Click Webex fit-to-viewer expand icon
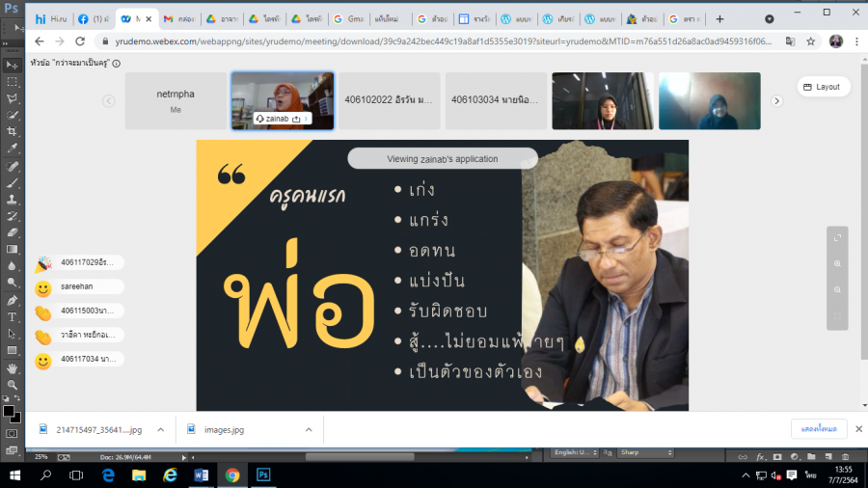Image resolution: width=868 pixels, height=488 pixels. click(x=837, y=237)
